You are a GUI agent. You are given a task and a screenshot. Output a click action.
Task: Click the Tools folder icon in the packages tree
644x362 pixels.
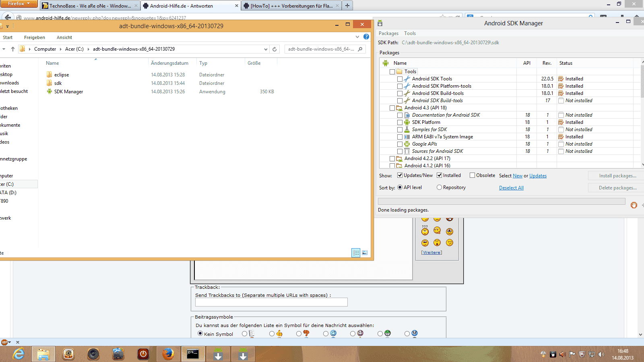click(399, 72)
